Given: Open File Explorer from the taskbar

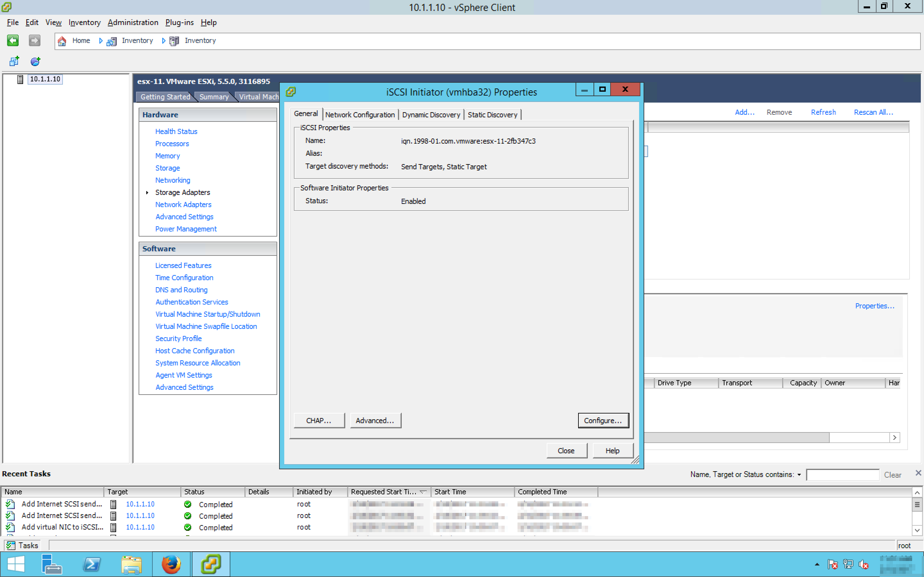Looking at the screenshot, I should pyautogui.click(x=131, y=564).
